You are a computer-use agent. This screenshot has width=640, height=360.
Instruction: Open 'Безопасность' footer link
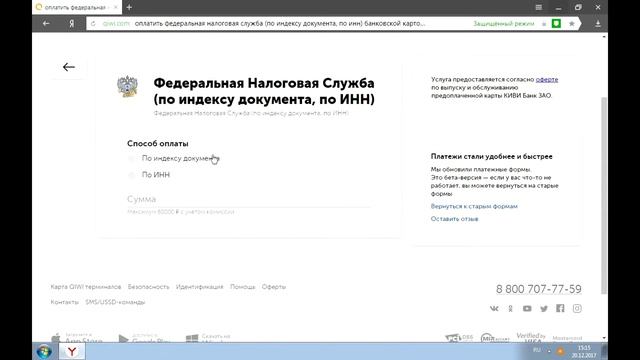tap(148, 287)
